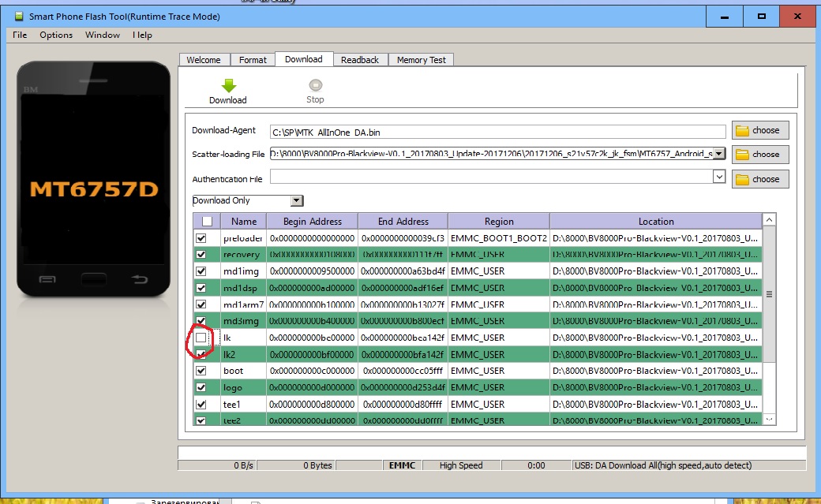The width and height of the screenshot is (821, 504).
Task: Click the Name column header
Action: 244,222
